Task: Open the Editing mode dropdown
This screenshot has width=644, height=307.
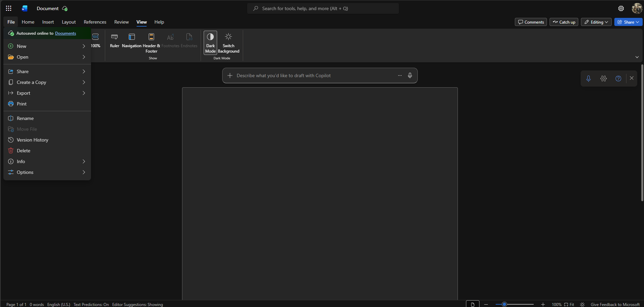Action: point(595,22)
